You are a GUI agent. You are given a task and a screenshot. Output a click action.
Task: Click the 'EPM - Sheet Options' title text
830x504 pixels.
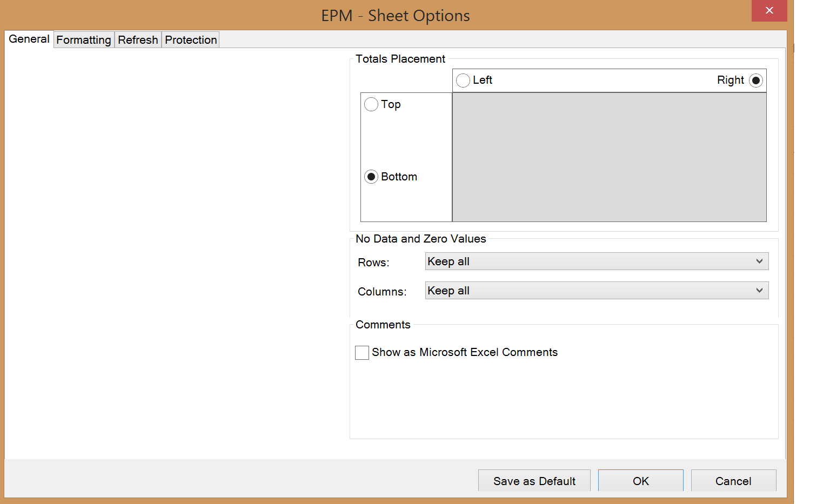pyautogui.click(x=396, y=16)
